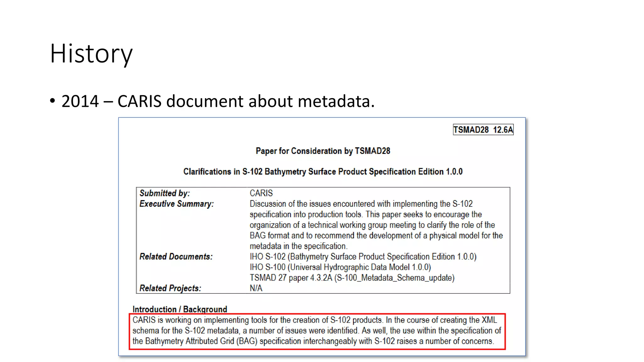Click line 'the Bathymetry Attributed Grid (BAG) specification'
644x362 pixels.
313,341
